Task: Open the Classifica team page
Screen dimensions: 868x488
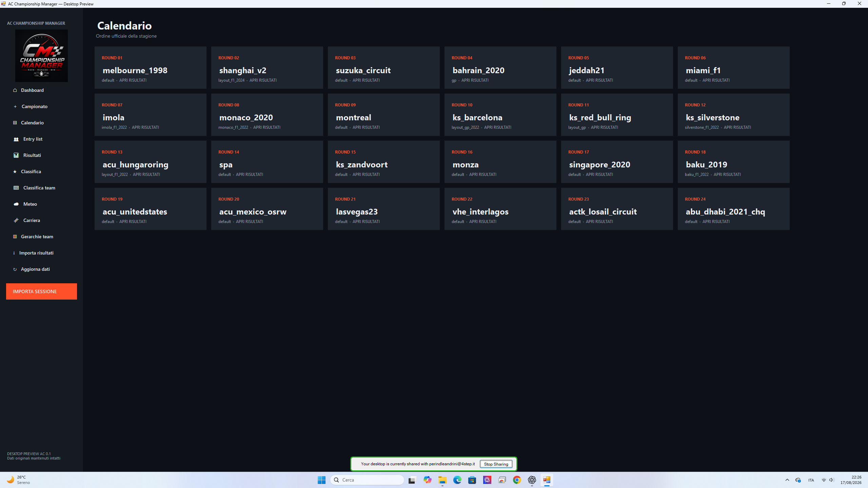Action: coord(39,188)
